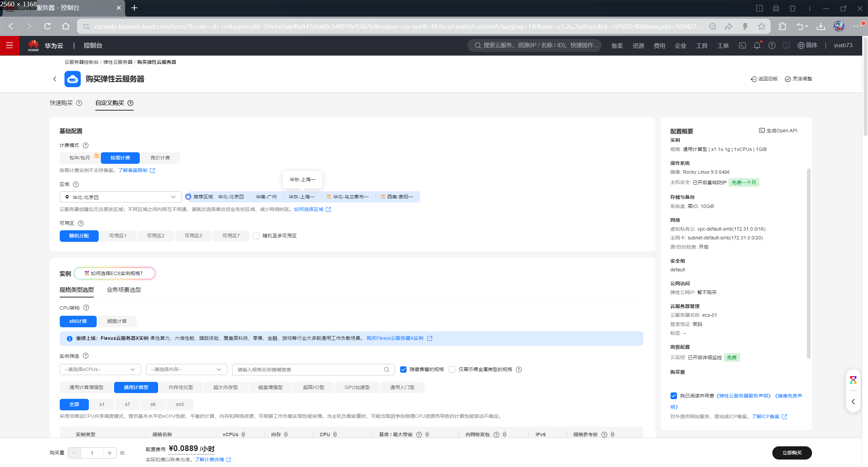This screenshot has height=467, width=868.
Task: Increase 购买量 with plus stepper
Action: tap(110, 453)
